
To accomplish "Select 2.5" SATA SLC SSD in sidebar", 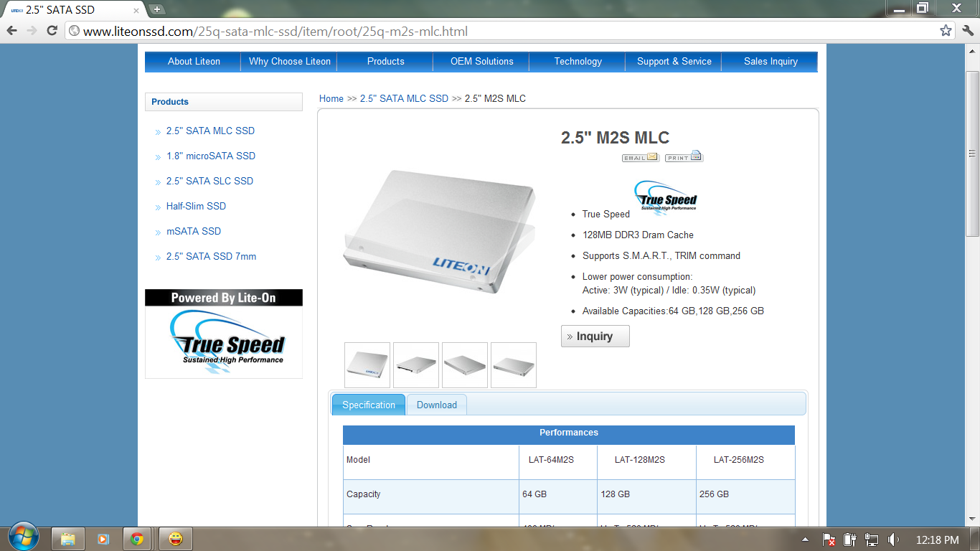I will pyautogui.click(x=209, y=181).
